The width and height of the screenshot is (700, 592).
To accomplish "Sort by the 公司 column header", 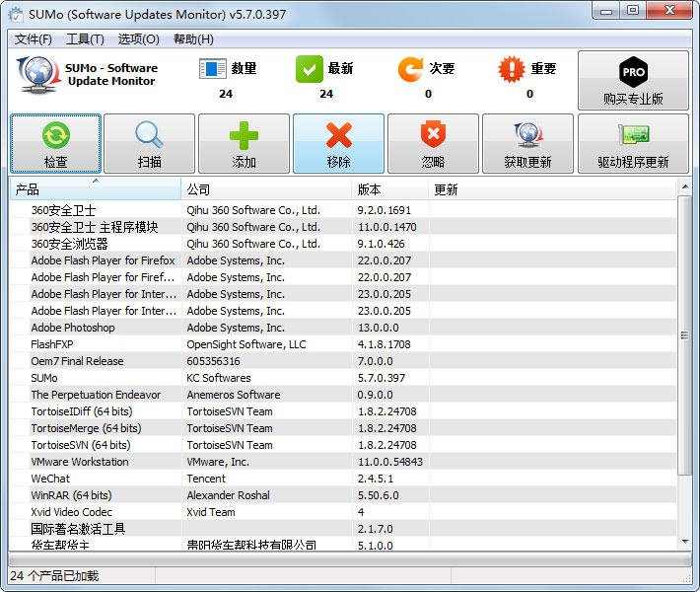I will click(266, 189).
